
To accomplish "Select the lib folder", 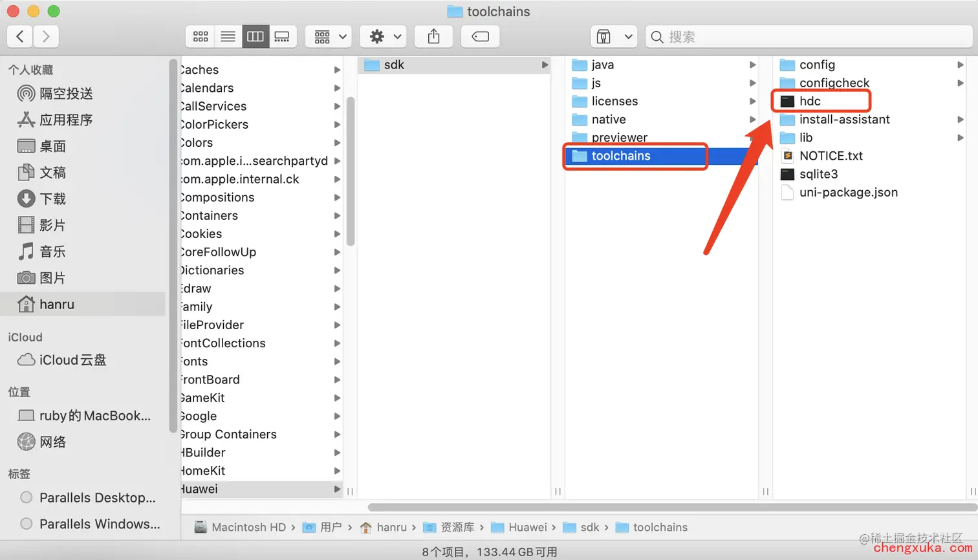I will pos(869,137).
